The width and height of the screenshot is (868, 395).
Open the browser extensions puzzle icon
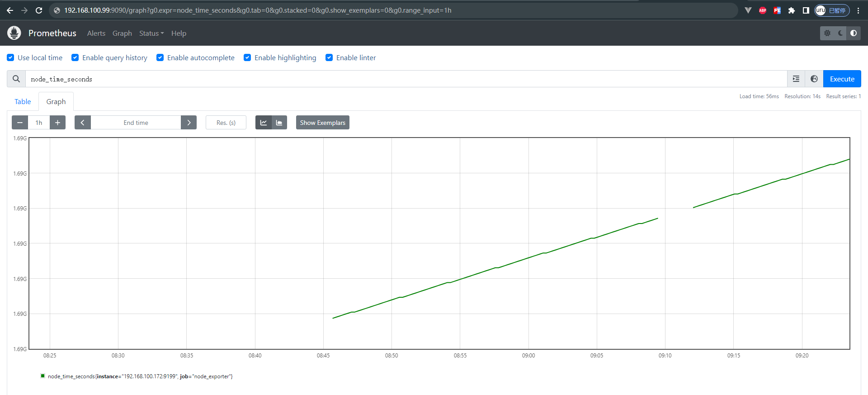tap(791, 10)
